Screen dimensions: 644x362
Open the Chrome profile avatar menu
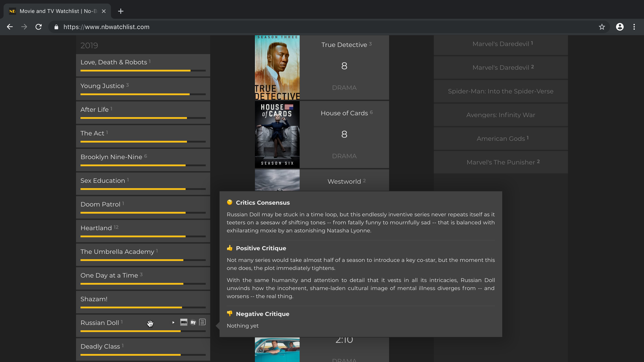point(620,27)
